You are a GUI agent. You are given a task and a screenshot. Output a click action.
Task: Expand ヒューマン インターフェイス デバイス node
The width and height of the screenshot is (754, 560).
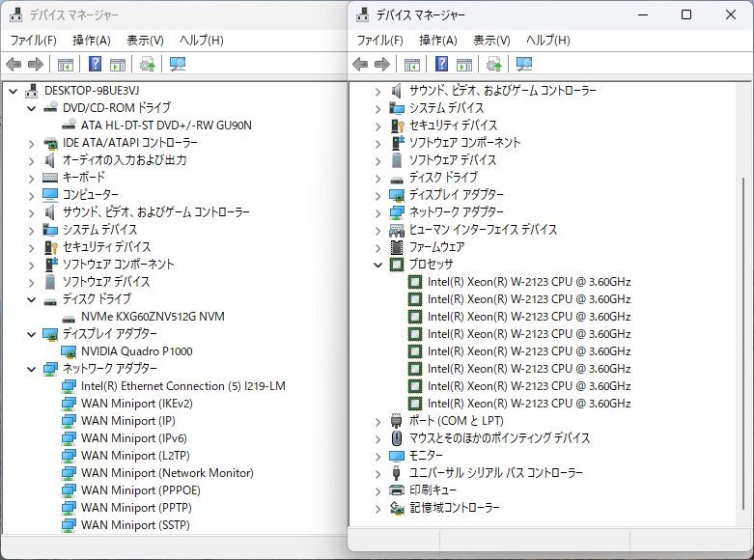[x=378, y=231]
